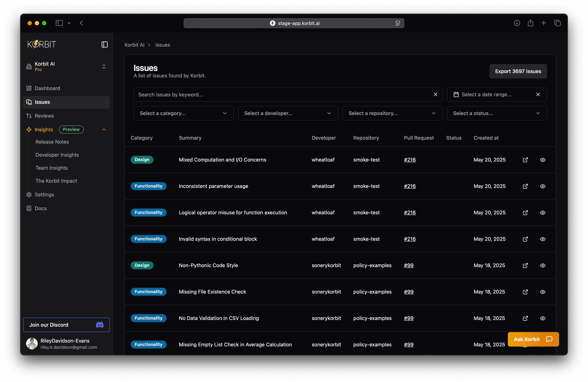The width and height of the screenshot is (588, 382).
Task: Go back with the browser back arrow
Action: pyautogui.click(x=81, y=23)
